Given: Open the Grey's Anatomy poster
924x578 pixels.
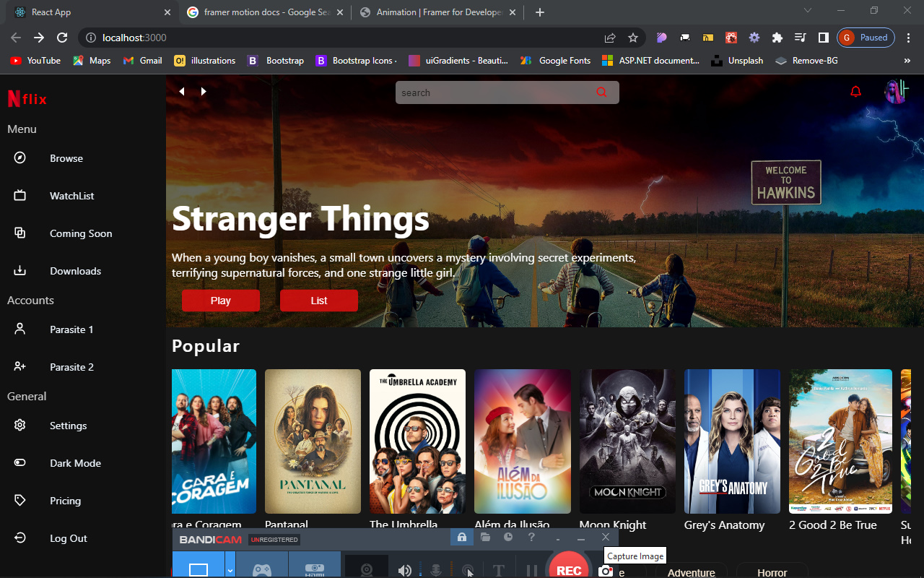Looking at the screenshot, I should 732,441.
